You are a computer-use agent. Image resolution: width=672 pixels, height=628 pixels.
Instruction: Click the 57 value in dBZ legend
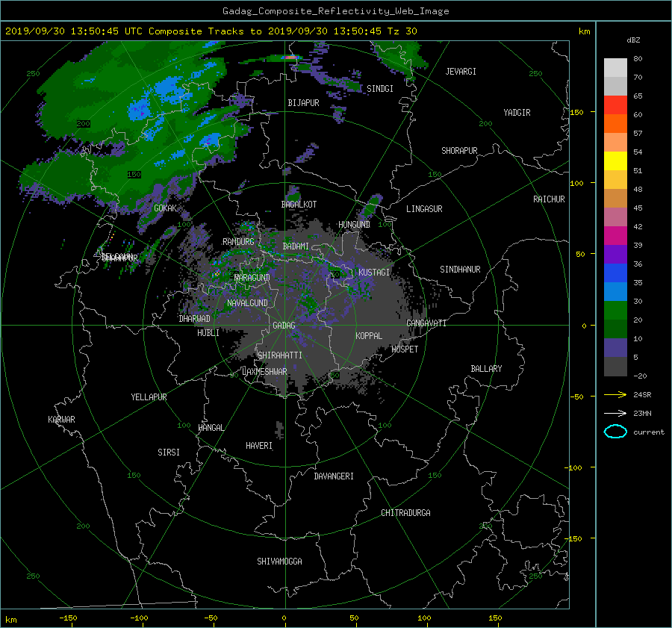pos(638,134)
